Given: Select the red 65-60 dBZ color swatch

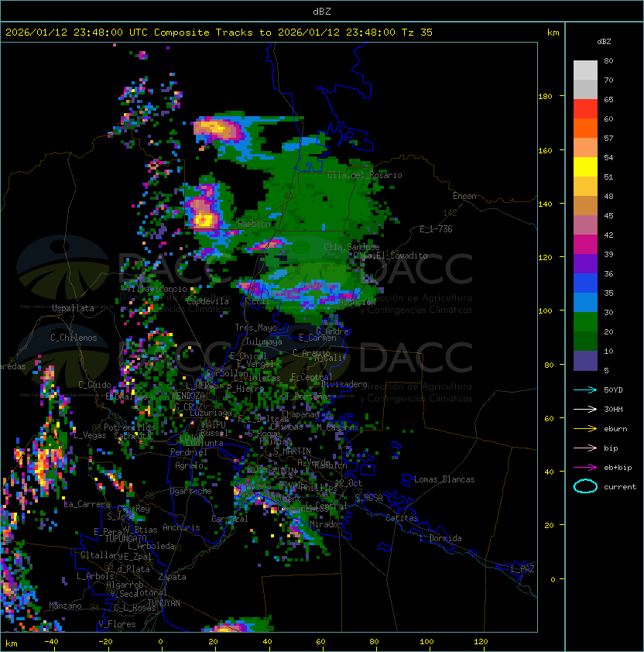Looking at the screenshot, I should pos(585,109).
